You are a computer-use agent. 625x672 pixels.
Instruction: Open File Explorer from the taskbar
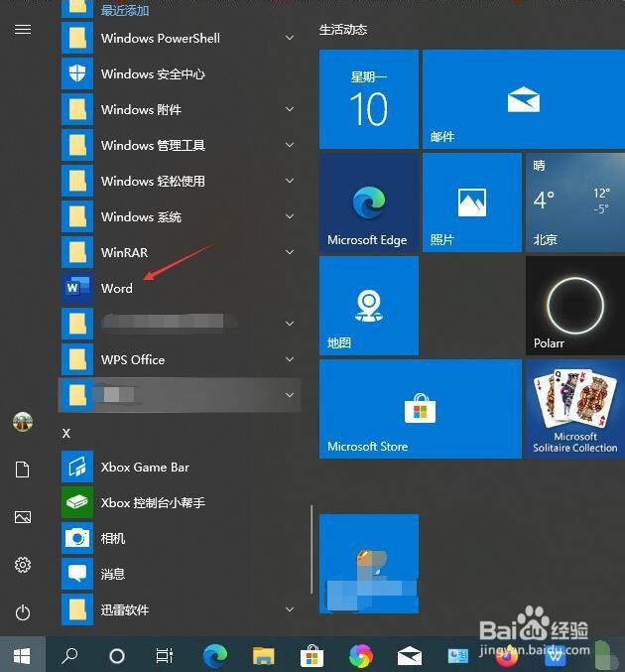pos(264,656)
